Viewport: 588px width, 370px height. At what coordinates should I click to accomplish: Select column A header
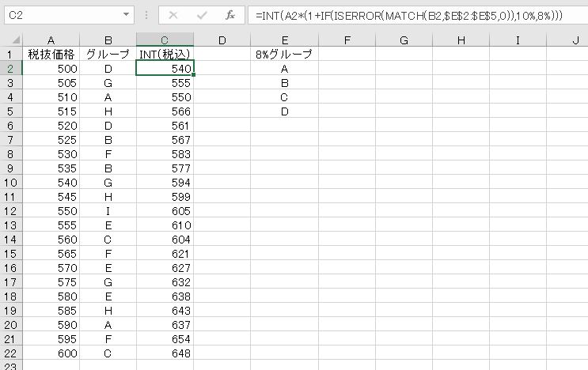coord(51,40)
